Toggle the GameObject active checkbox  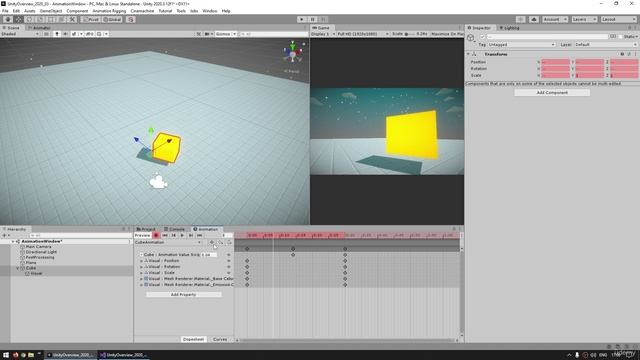point(482,37)
